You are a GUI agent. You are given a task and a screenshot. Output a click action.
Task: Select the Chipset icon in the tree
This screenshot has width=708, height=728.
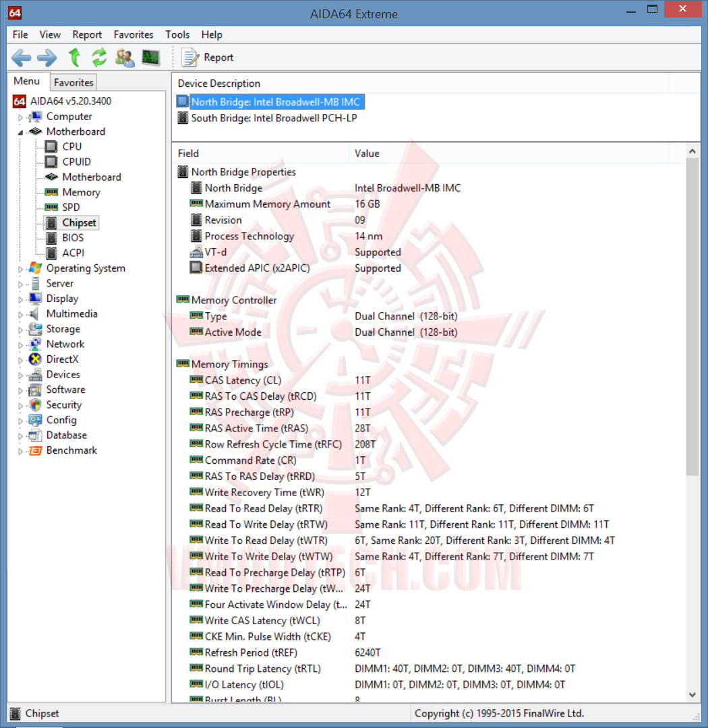coord(51,223)
